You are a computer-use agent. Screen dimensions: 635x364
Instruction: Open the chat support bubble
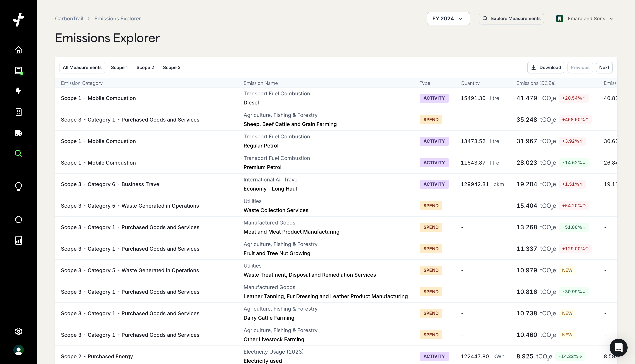tap(618, 347)
